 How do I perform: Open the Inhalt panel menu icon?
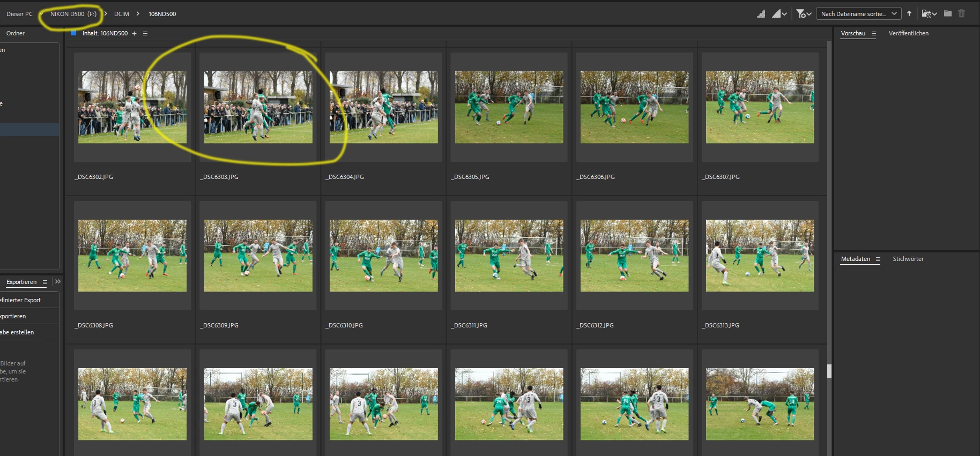145,33
